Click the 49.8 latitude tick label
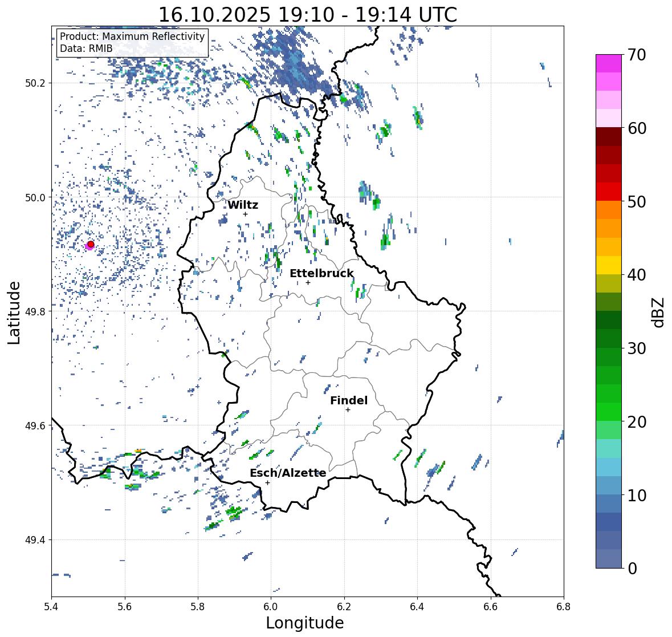 coord(35,311)
